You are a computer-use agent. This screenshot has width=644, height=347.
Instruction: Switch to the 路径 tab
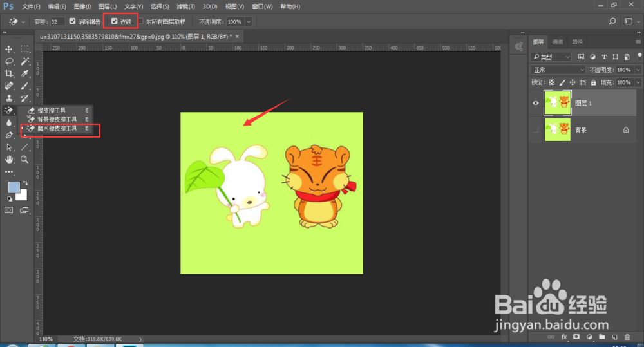click(x=577, y=42)
